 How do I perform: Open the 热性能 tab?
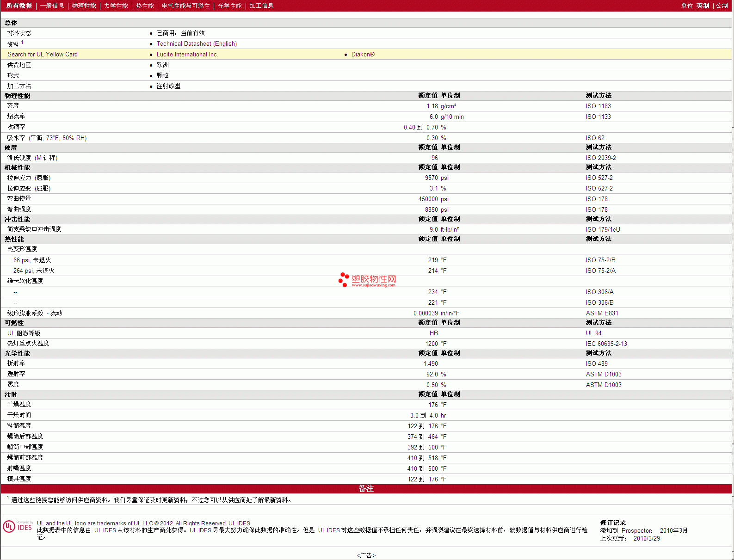click(145, 6)
